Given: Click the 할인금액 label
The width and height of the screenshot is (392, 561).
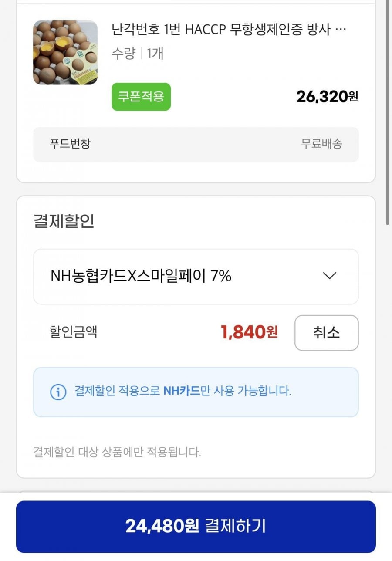Looking at the screenshot, I should [73, 332].
